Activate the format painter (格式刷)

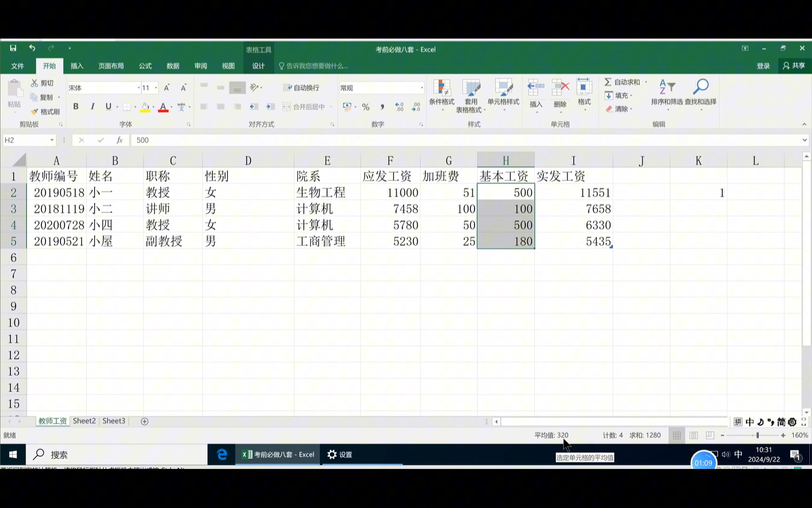click(x=46, y=111)
